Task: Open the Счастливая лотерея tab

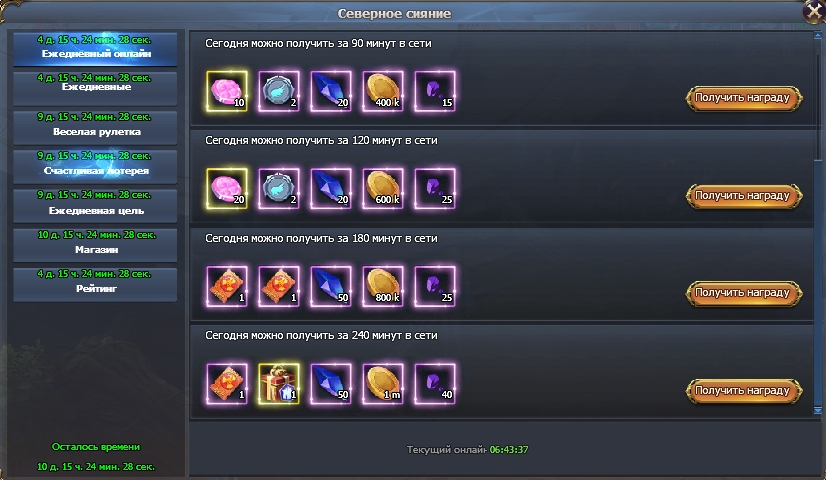Action: click(x=95, y=166)
